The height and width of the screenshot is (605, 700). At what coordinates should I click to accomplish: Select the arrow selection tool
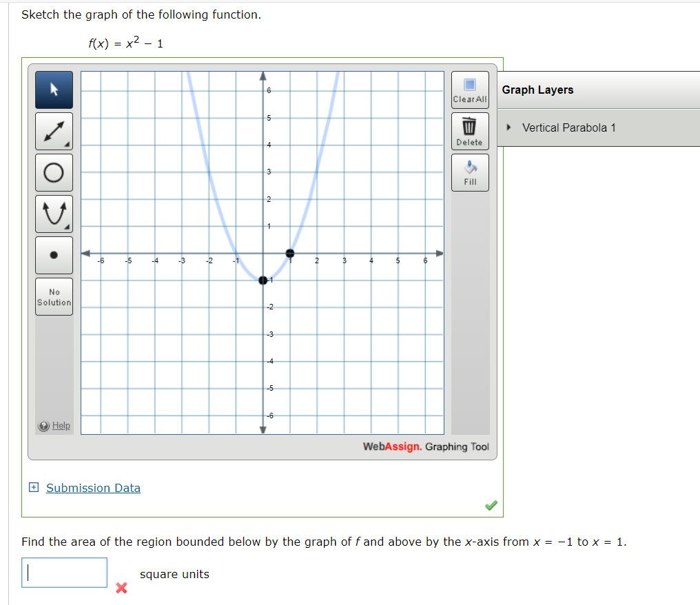click(54, 90)
